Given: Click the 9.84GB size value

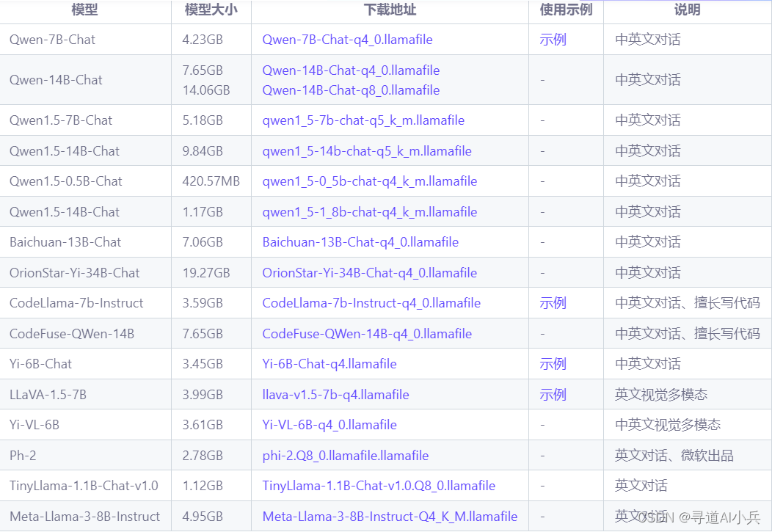Looking at the screenshot, I should [x=203, y=151].
